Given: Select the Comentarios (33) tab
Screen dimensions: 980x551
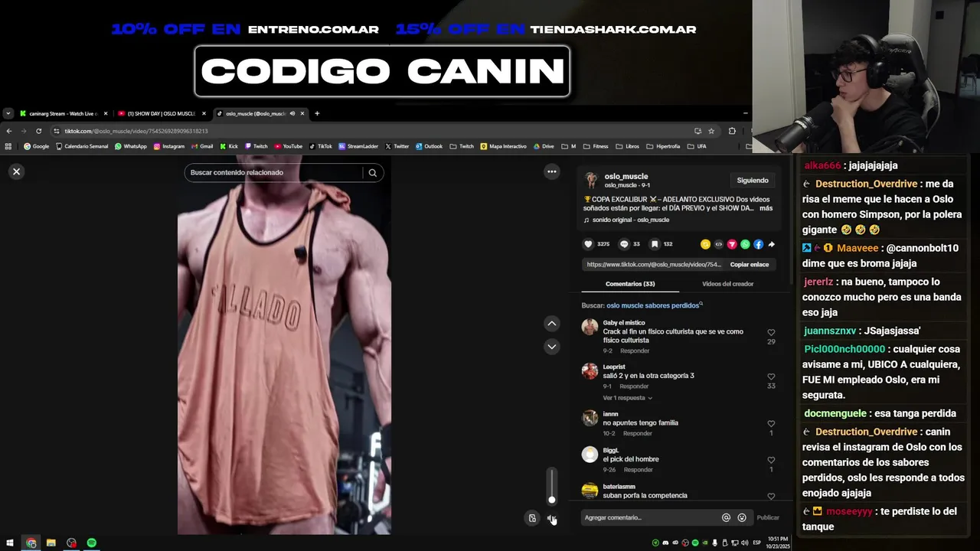Looking at the screenshot, I should (630, 284).
